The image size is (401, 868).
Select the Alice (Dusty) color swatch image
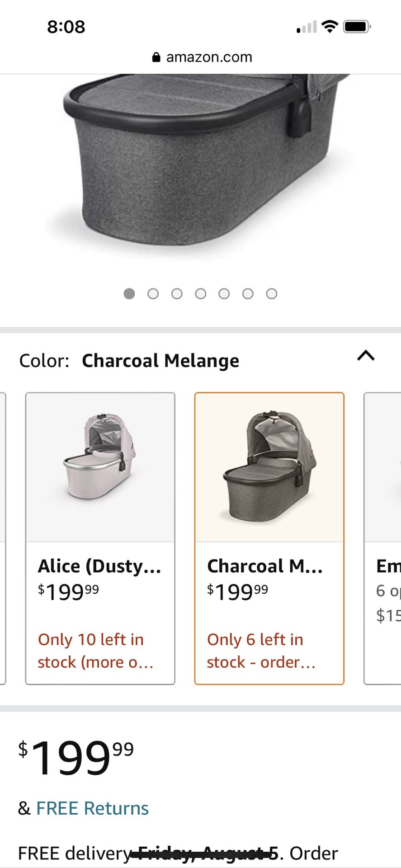(x=100, y=467)
